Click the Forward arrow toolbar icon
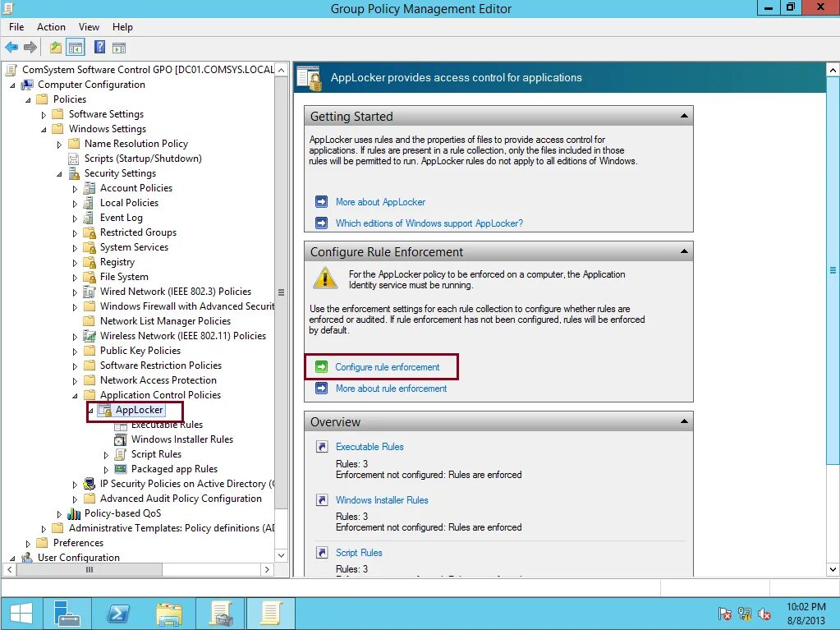Image resolution: width=840 pixels, height=630 pixels. coord(30,48)
